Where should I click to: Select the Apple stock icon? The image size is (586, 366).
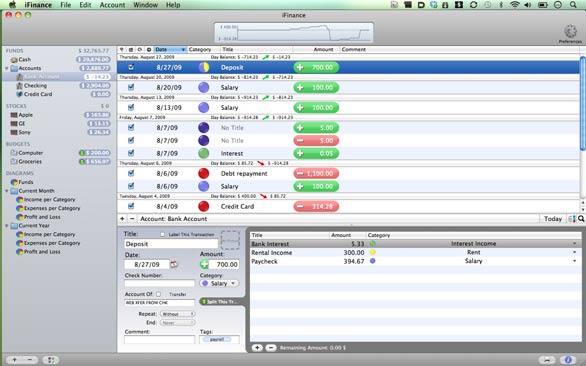coord(14,115)
